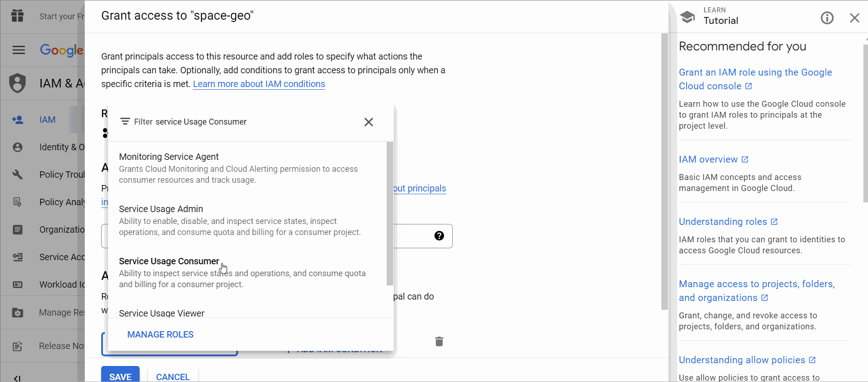Cancel the grant access dialog

pos(173,377)
